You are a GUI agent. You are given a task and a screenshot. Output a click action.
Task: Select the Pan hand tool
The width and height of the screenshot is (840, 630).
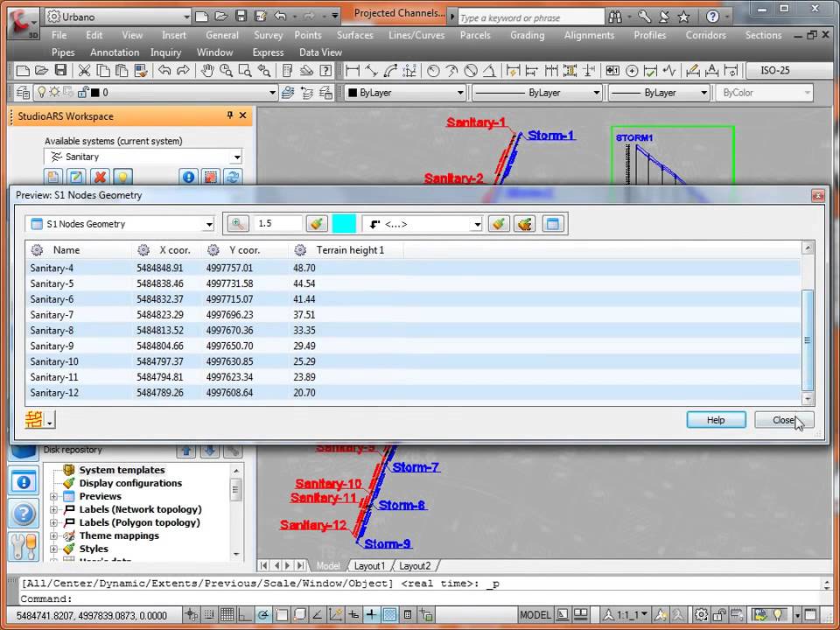[x=207, y=70]
